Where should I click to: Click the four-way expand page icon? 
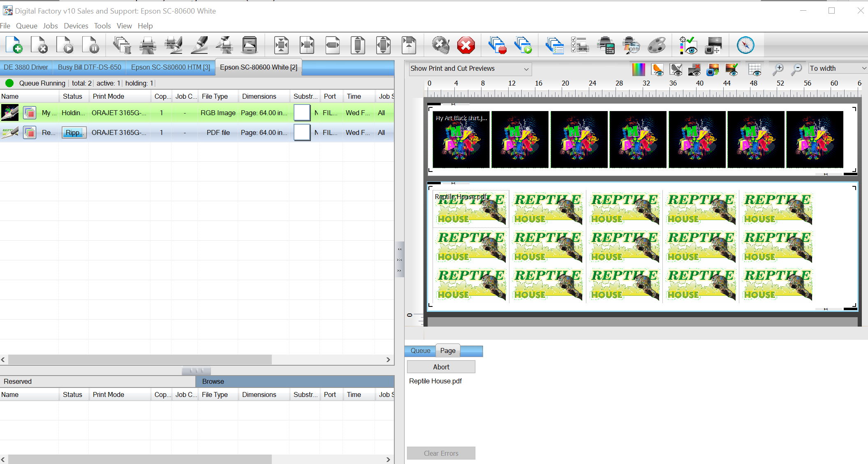tap(383, 45)
